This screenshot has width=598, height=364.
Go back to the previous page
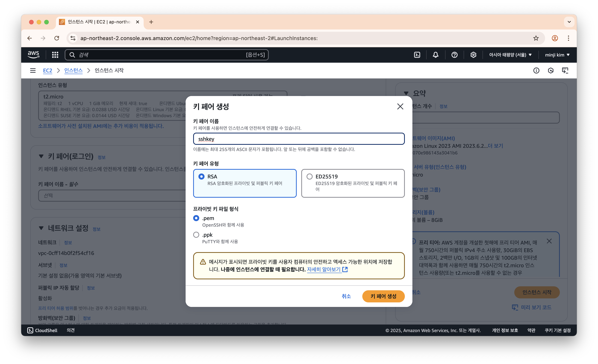click(x=30, y=38)
